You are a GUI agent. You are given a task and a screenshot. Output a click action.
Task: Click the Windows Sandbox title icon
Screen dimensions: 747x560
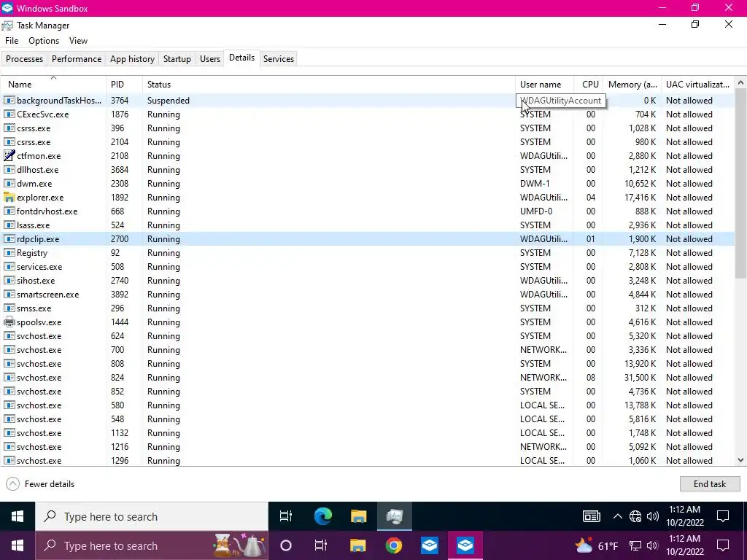(7, 8)
